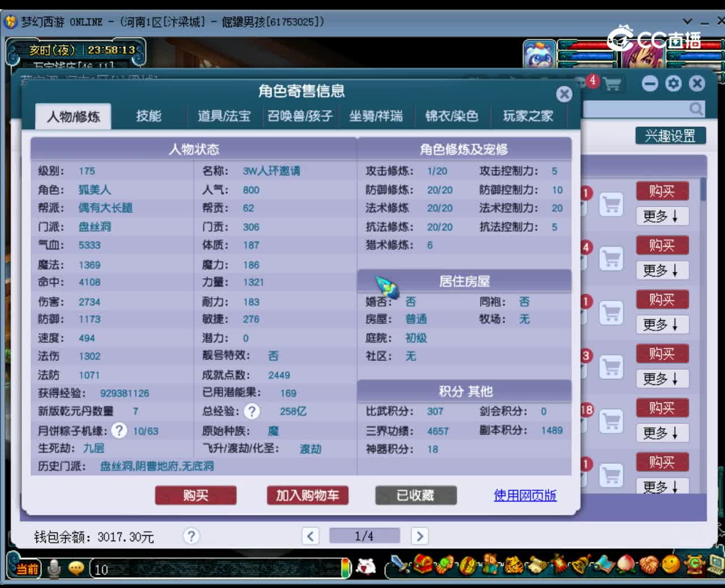Click the help icon beside wallet balance

click(191, 536)
